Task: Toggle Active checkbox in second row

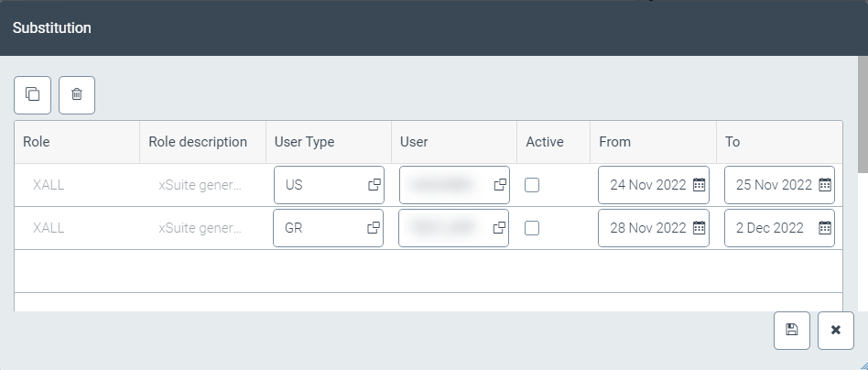Action: pos(532,228)
